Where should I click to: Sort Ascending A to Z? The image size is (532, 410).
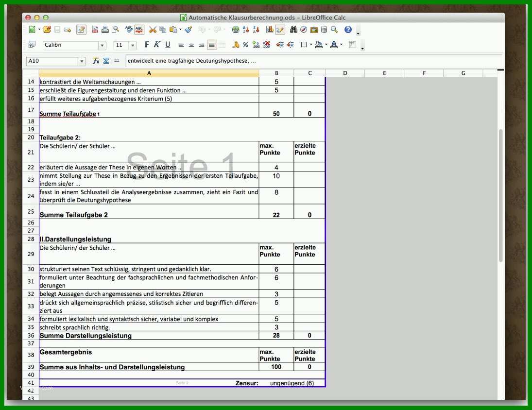pos(246,30)
